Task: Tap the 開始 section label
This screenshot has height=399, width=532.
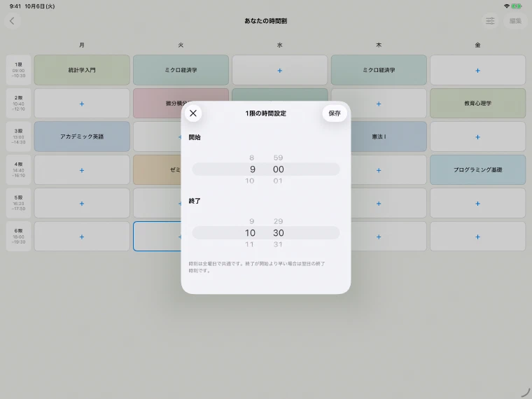Action: point(195,137)
